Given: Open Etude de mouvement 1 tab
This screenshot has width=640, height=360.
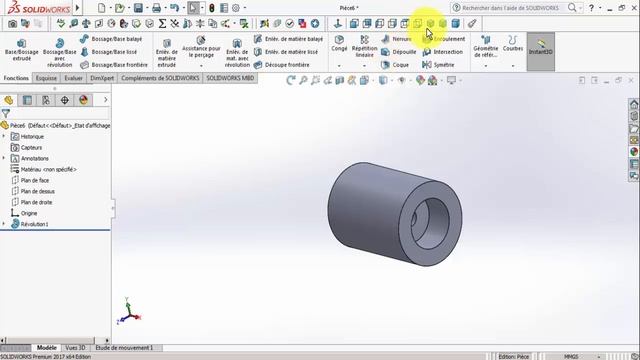Looking at the screenshot, I should (124, 348).
